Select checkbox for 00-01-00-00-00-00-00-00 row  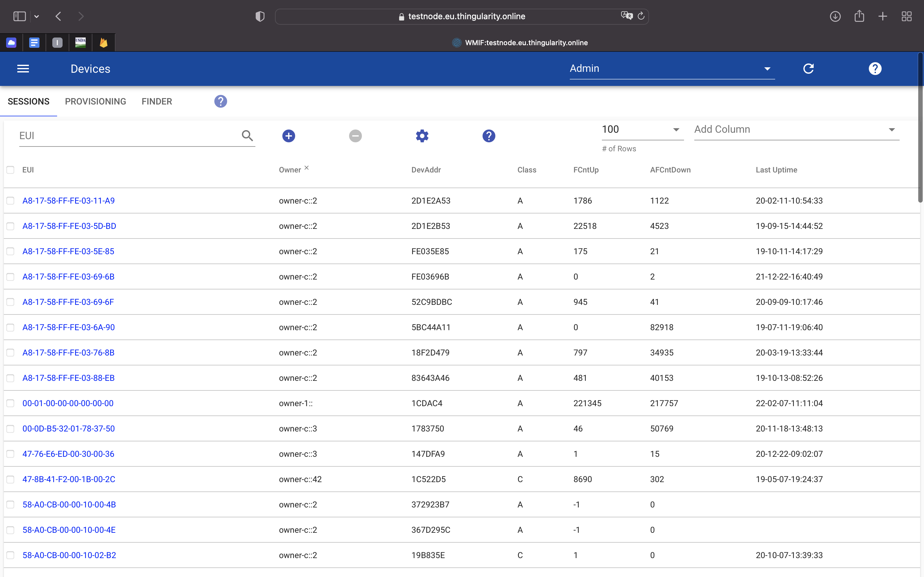point(10,403)
